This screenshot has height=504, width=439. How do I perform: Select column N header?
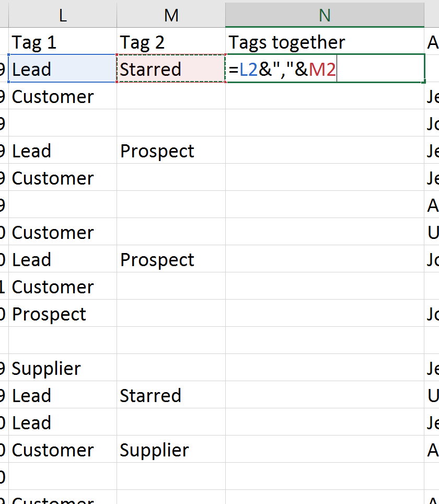click(x=325, y=15)
